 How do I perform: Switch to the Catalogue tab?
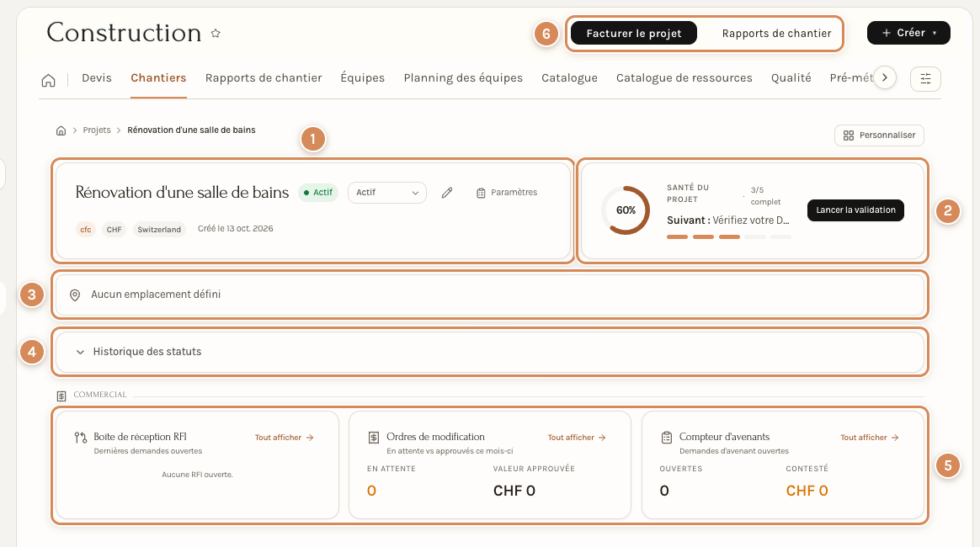pyautogui.click(x=569, y=78)
